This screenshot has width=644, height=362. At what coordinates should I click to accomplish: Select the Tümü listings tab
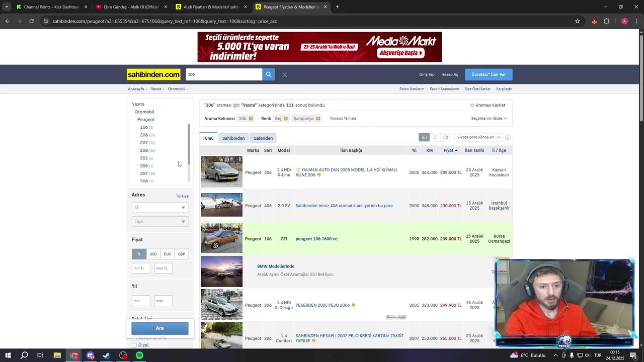pos(208,138)
